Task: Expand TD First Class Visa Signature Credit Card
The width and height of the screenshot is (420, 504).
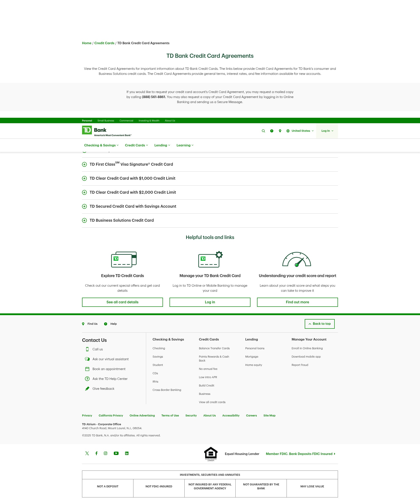Action: [x=210, y=164]
